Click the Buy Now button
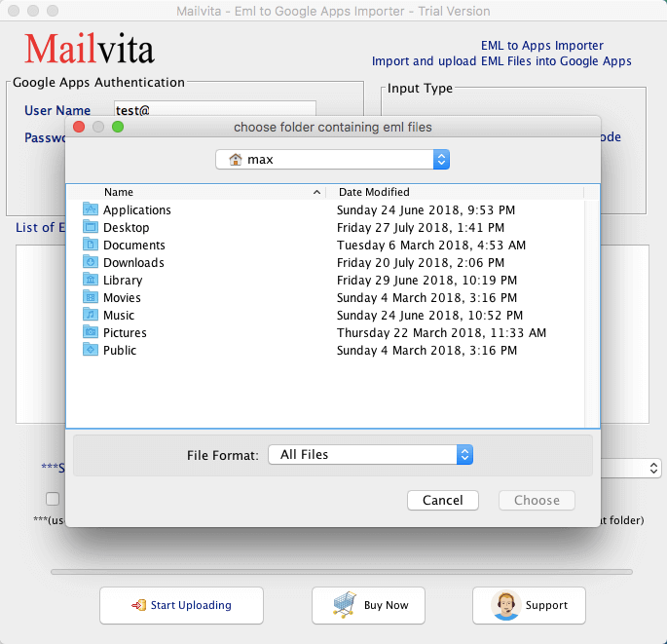This screenshot has width=667, height=644. coord(368,605)
